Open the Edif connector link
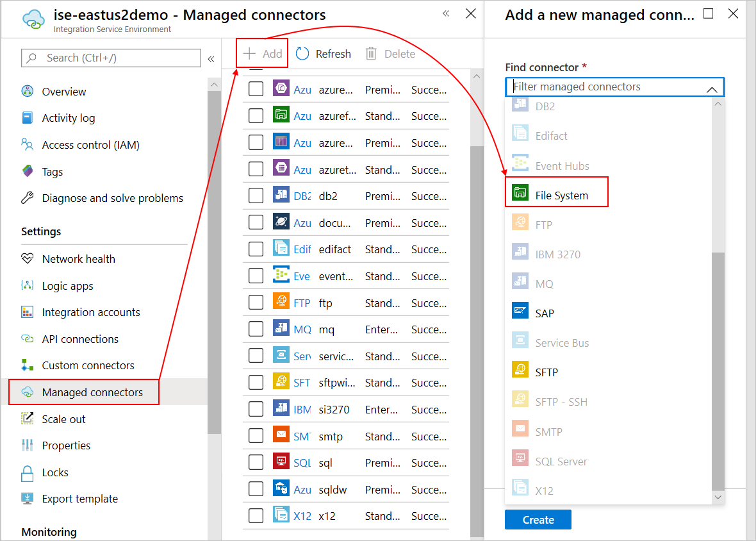The height and width of the screenshot is (541, 756). tap(302, 249)
